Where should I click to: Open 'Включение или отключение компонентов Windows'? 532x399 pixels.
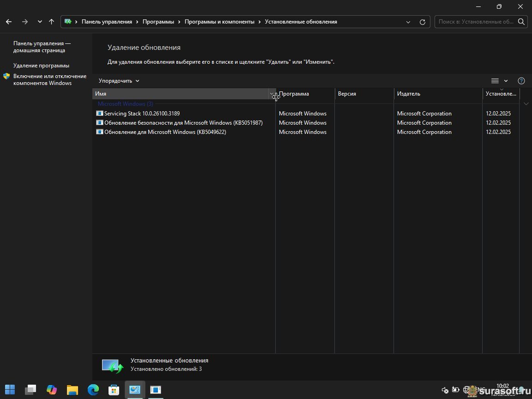(50, 80)
